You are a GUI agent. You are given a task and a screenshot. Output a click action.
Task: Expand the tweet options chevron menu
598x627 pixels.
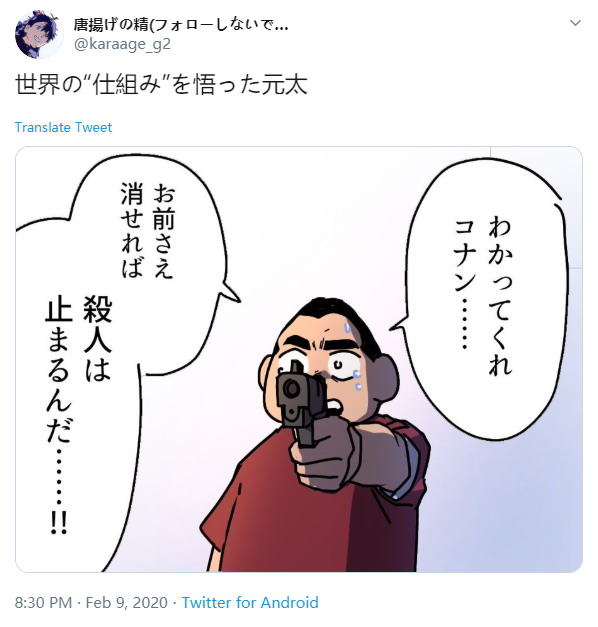point(575,23)
